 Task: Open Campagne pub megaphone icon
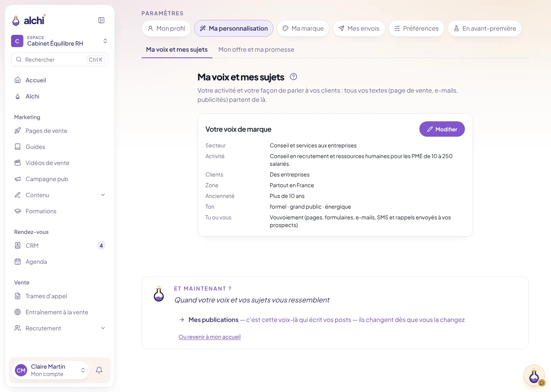point(18,179)
